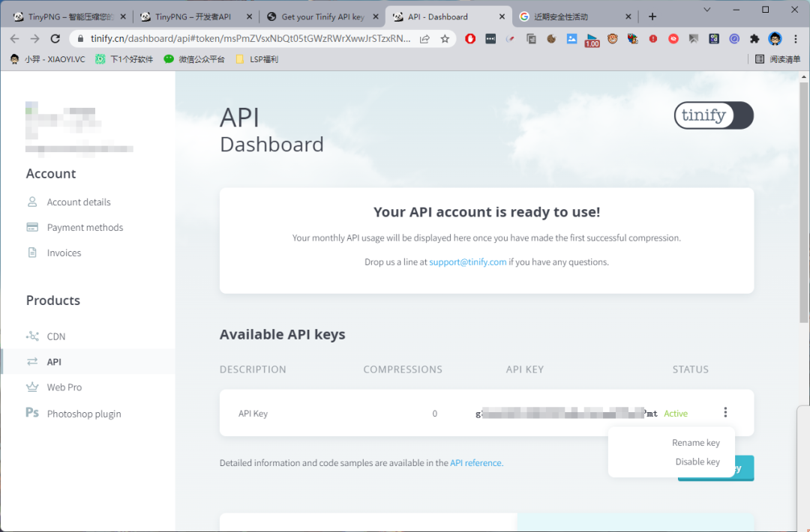The width and height of the screenshot is (810, 532).
Task: Click the DESCRIPTION column header
Action: (x=253, y=369)
